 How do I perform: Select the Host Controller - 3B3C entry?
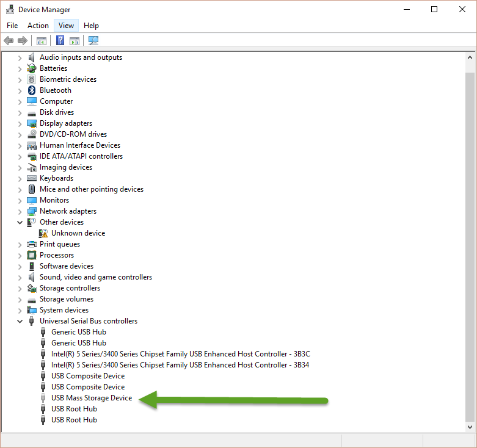(181, 354)
